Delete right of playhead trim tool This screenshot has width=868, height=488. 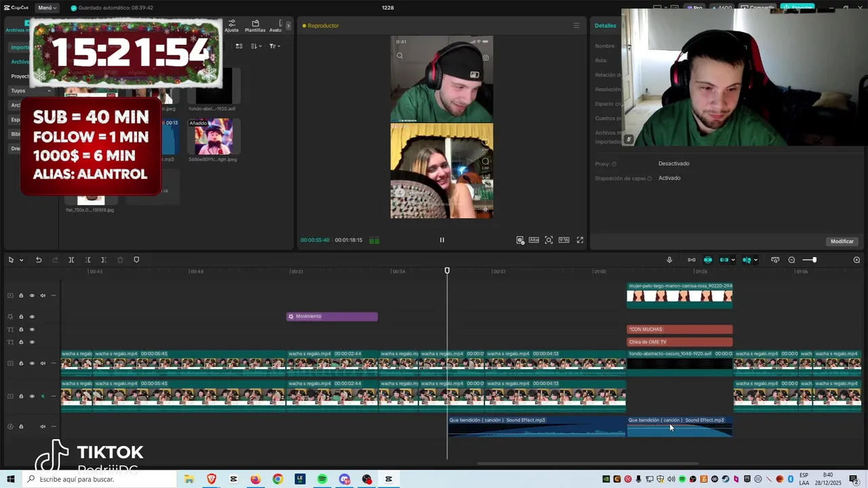pyautogui.click(x=103, y=260)
